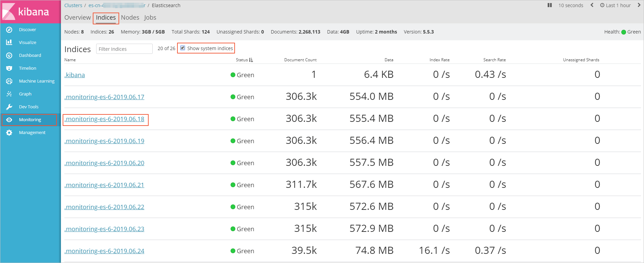644x263 pixels.
Task: Sort by Data column header
Action: (x=389, y=60)
